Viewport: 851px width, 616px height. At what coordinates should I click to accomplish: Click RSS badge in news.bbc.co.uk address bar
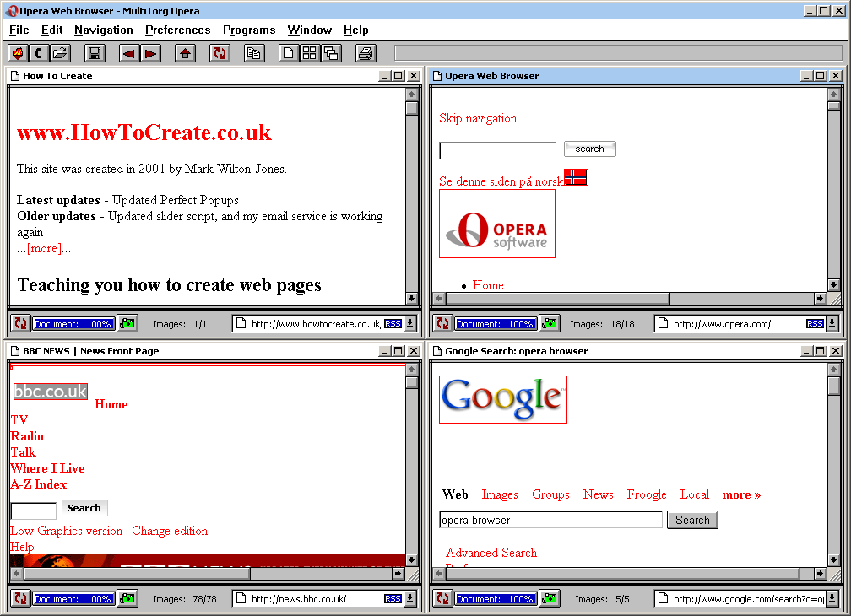(393, 598)
